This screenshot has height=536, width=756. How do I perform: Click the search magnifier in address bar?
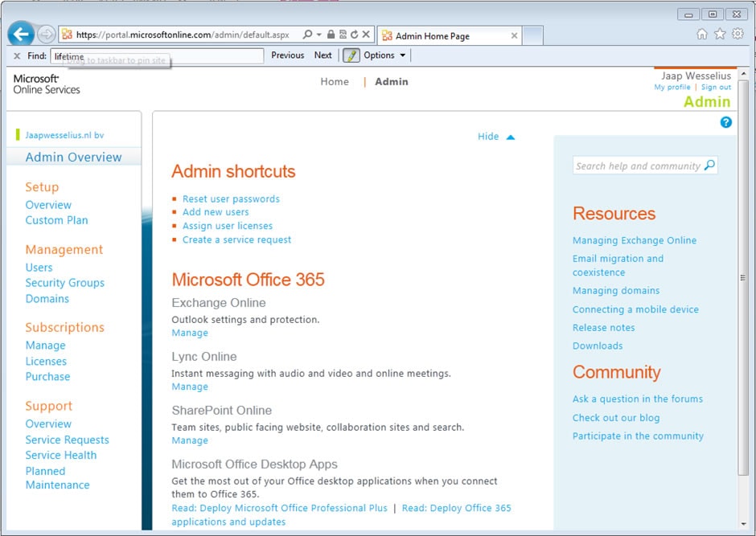(307, 35)
